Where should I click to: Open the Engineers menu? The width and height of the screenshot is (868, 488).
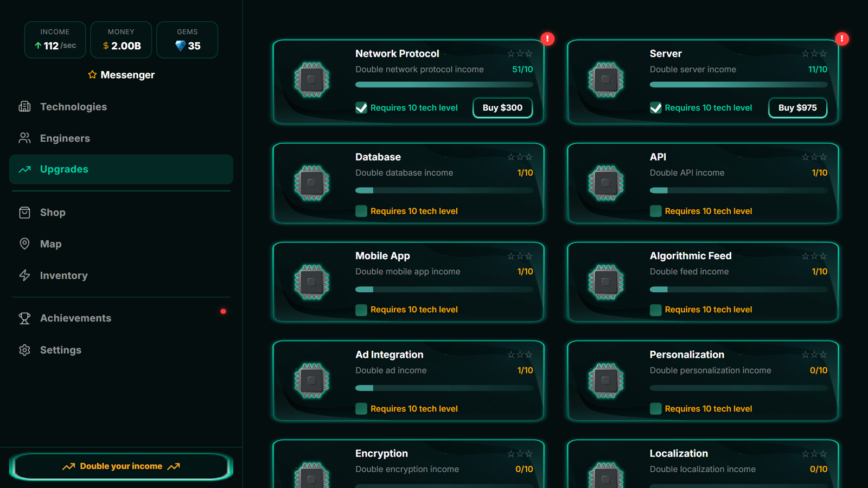pyautogui.click(x=122, y=138)
